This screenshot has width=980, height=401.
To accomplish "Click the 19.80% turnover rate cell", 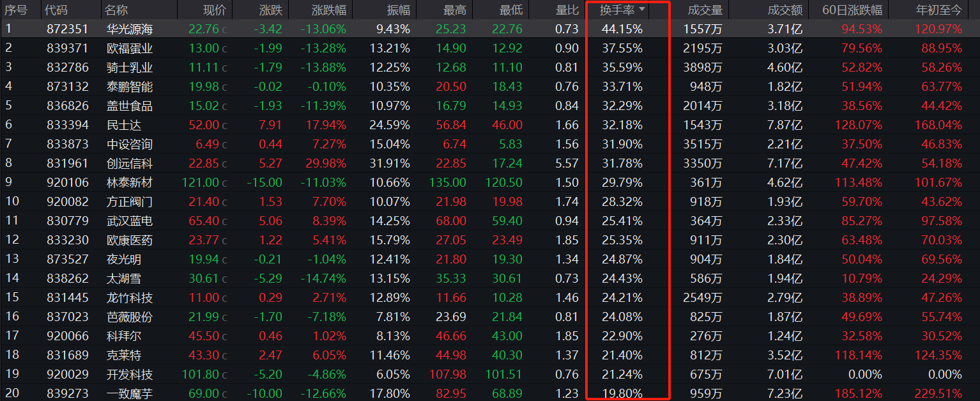I will (622, 393).
